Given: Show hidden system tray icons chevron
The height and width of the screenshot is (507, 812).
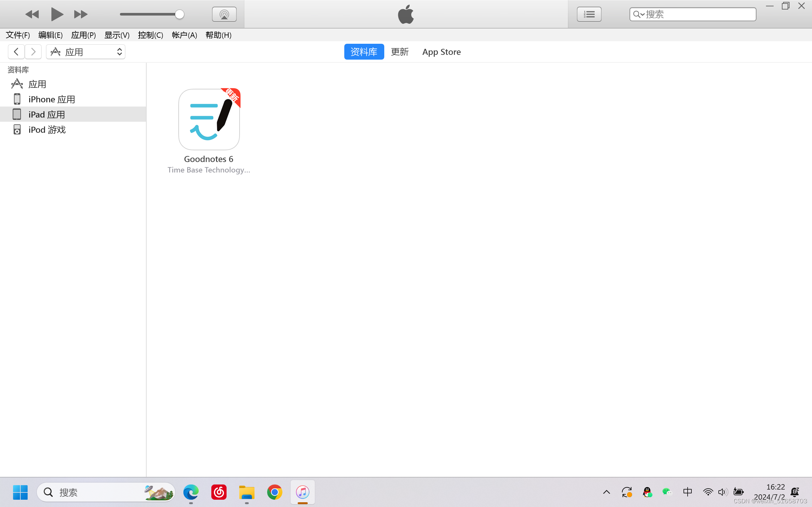Looking at the screenshot, I should [606, 492].
